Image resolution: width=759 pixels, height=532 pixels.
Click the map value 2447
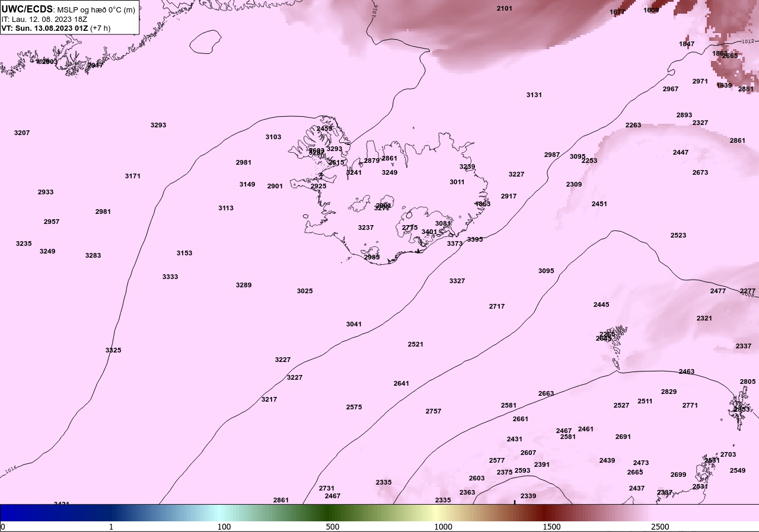(681, 152)
